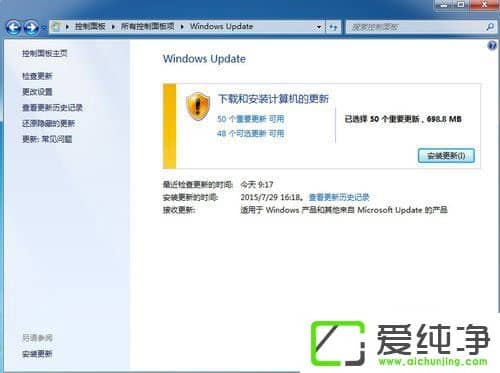Click the 已选择 50 个重要更新 text
The height and width of the screenshot is (373, 500).
pos(403,119)
